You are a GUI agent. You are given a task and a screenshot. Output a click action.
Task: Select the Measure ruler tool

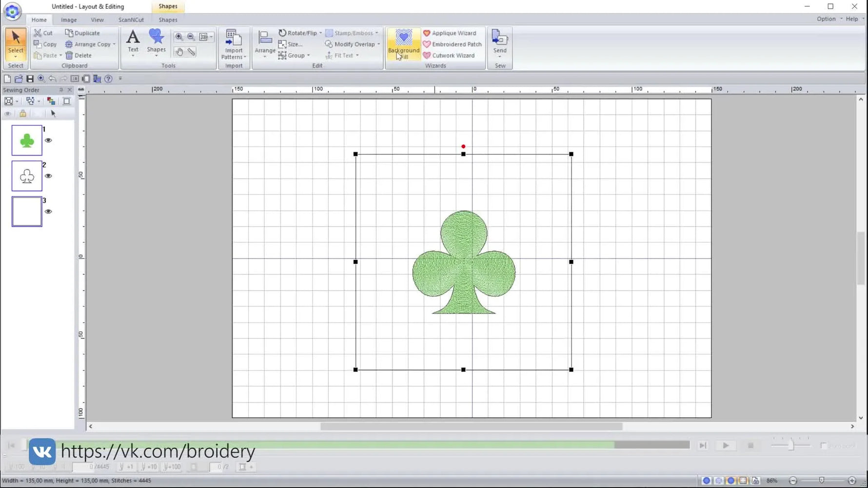[192, 52]
